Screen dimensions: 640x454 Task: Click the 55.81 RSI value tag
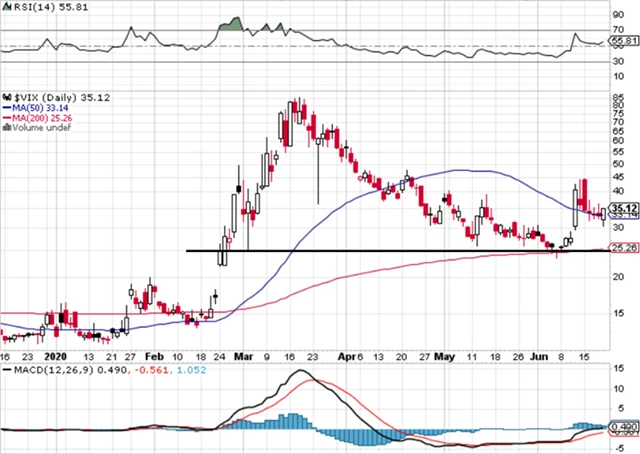click(623, 41)
